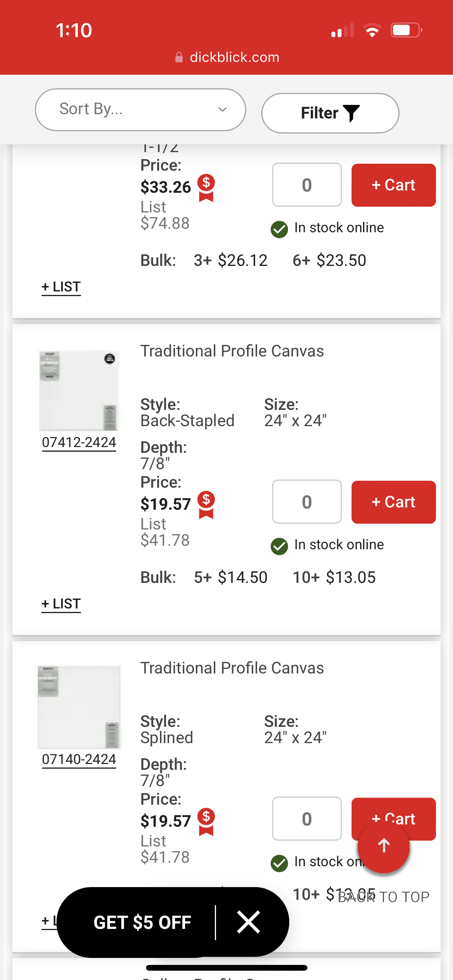Open the Sort By dropdown
The width and height of the screenshot is (453, 980).
click(141, 110)
